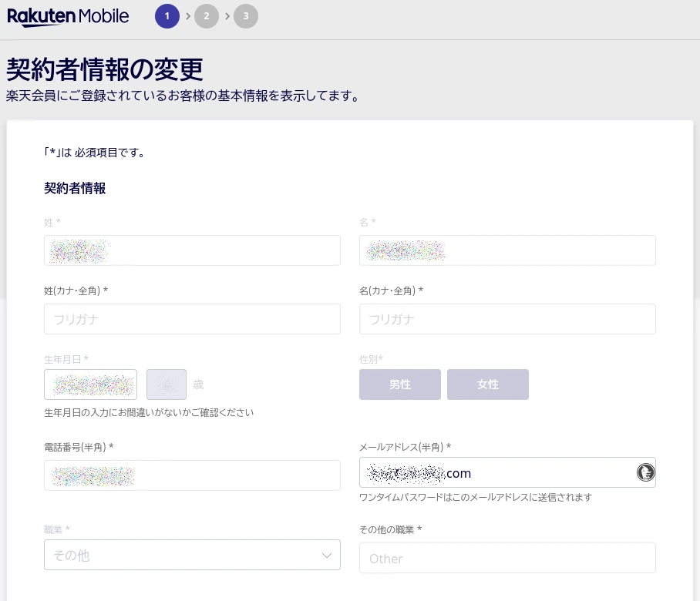Select step 1 progress indicator
700x601 pixels.
[x=167, y=16]
